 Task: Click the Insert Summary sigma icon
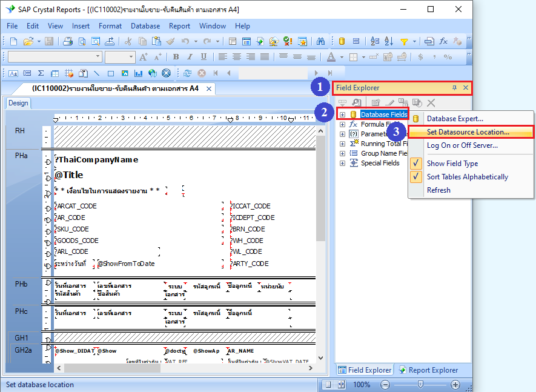point(41,73)
